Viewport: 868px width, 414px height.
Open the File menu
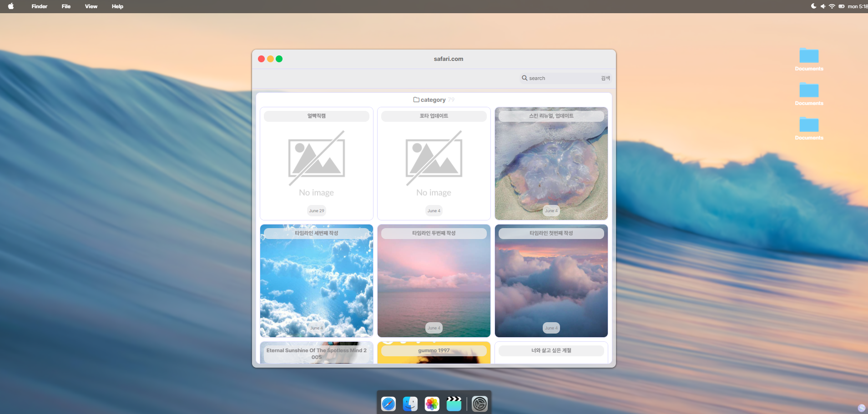point(66,6)
